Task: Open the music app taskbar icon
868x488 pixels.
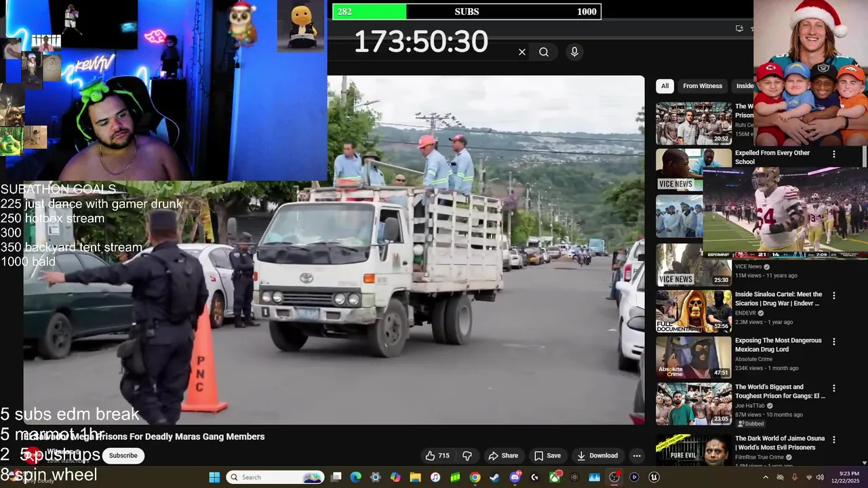Action: point(435,477)
